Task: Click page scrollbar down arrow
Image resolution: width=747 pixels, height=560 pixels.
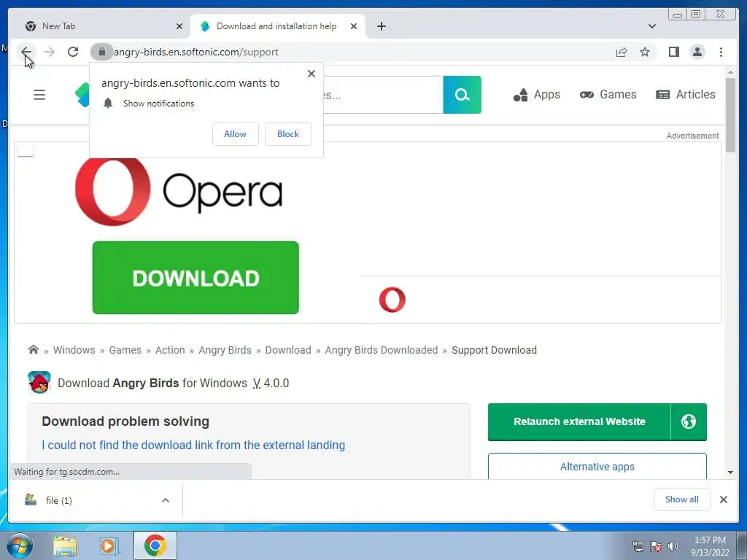Action: tap(730, 472)
